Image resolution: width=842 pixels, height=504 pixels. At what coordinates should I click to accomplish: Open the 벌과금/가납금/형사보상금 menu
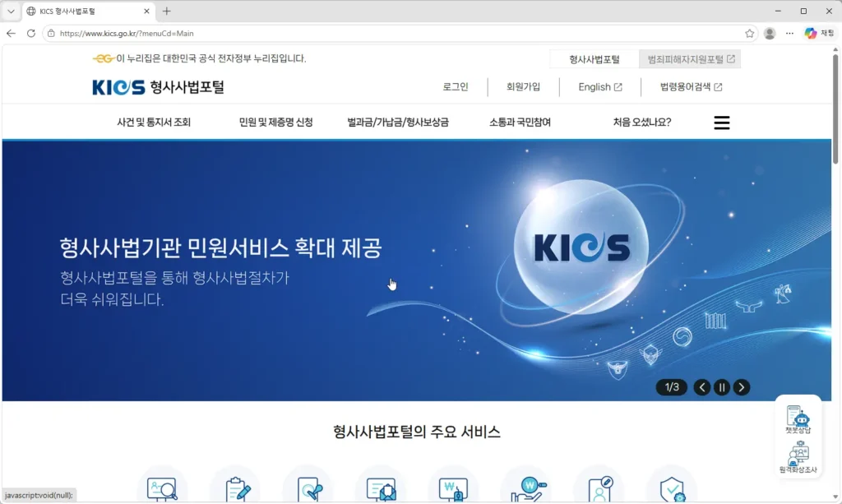(x=398, y=123)
